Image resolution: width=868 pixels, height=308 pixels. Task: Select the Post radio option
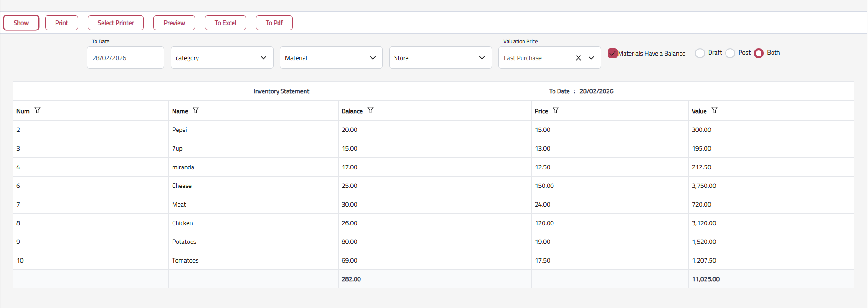pyautogui.click(x=730, y=53)
